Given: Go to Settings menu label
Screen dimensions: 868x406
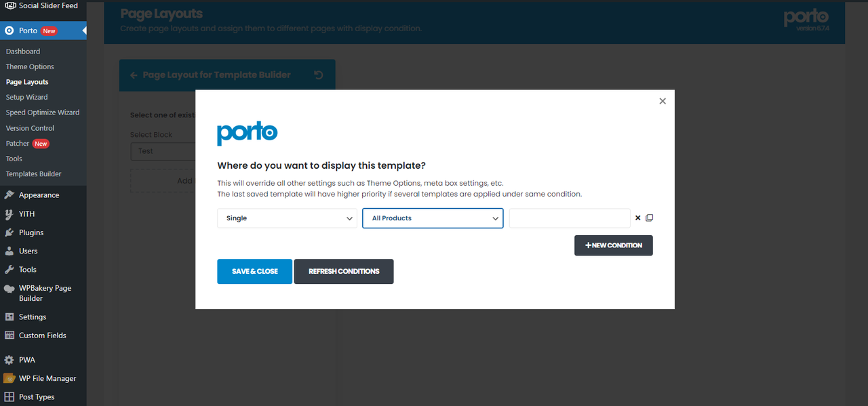Looking at the screenshot, I should 33,317.
